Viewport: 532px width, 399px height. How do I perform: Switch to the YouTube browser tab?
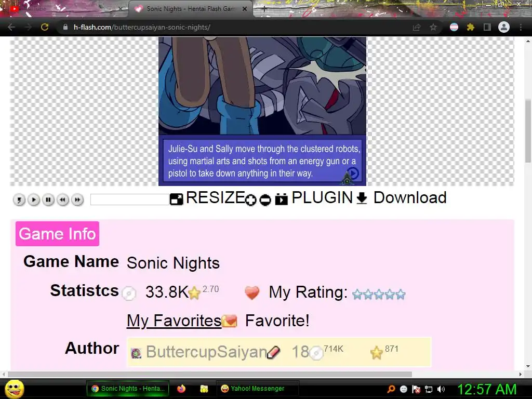click(x=64, y=9)
